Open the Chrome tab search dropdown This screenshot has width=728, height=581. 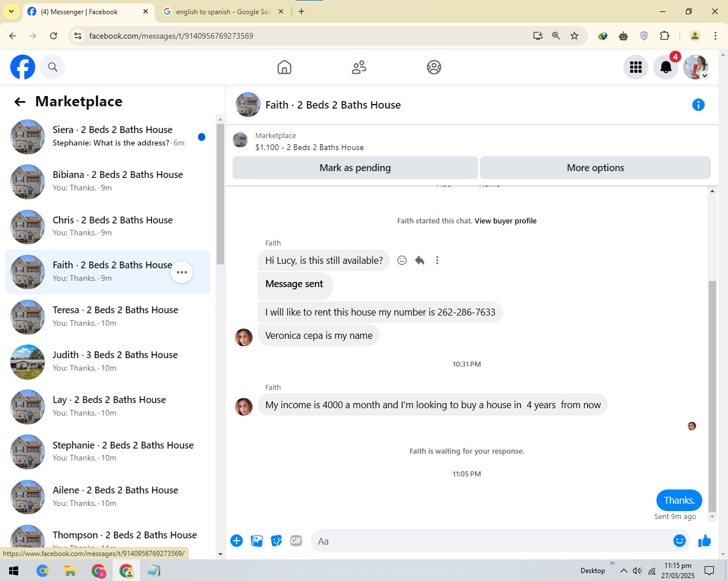(11, 11)
